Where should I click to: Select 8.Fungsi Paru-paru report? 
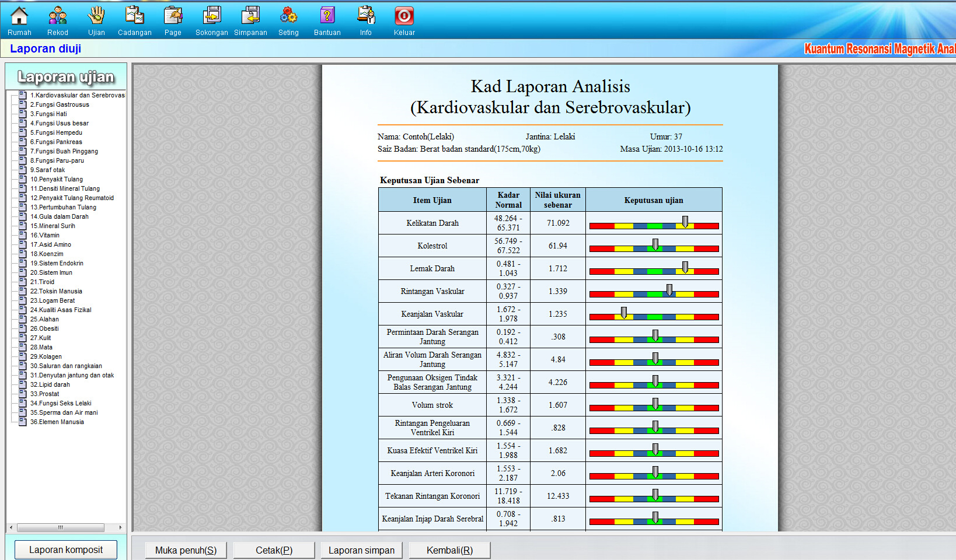point(57,160)
